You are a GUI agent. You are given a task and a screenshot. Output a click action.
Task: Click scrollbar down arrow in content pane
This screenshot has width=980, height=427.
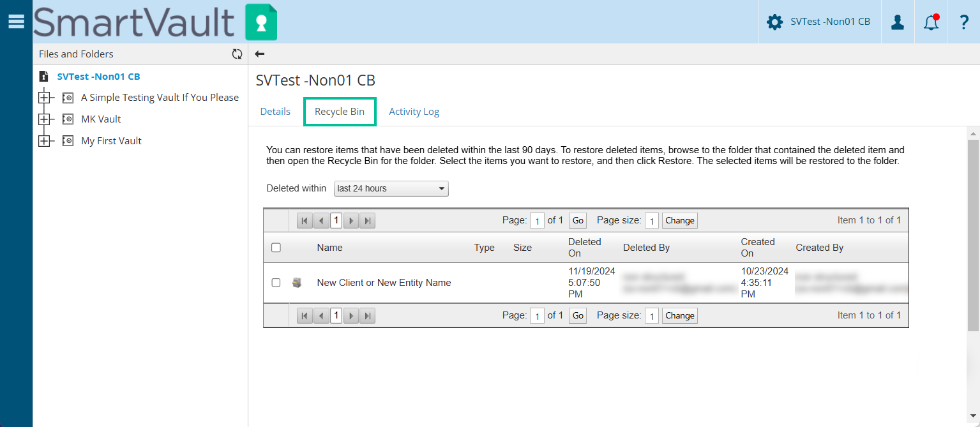974,416
